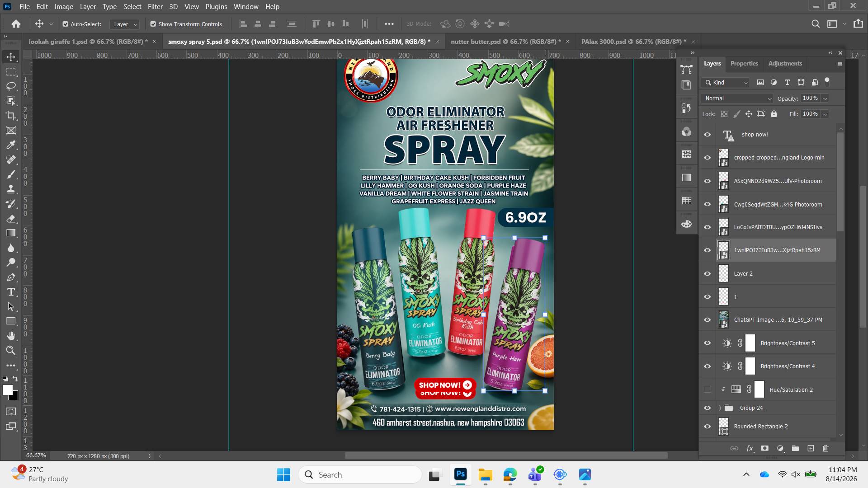The image size is (868, 488).
Task: Toggle Show Transform Controls checkbox
Action: [153, 24]
